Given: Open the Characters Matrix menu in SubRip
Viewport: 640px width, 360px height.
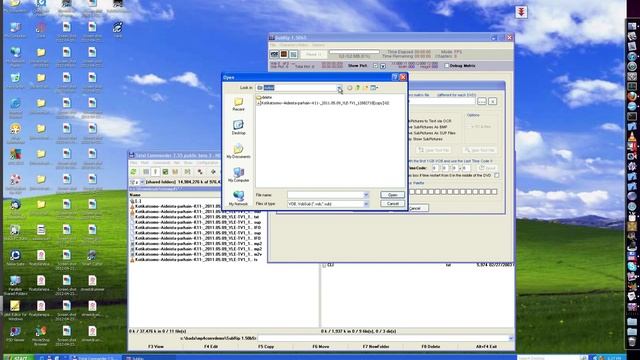Looking at the screenshot, I should (294, 45).
